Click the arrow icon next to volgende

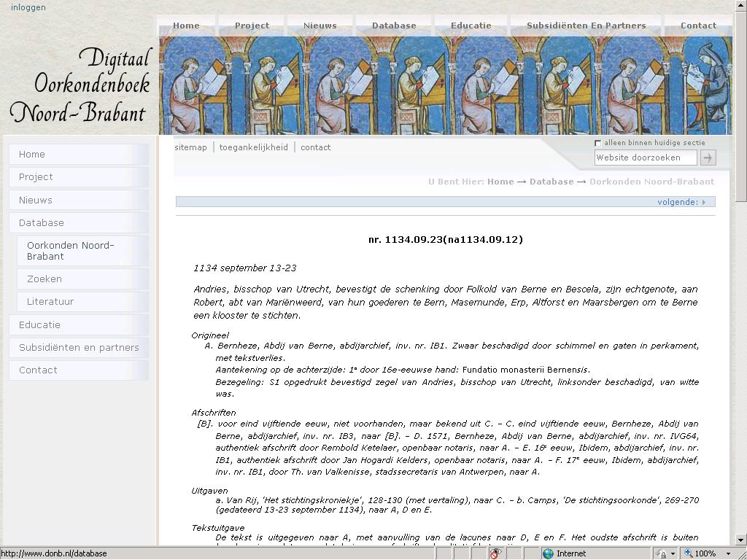click(x=704, y=203)
